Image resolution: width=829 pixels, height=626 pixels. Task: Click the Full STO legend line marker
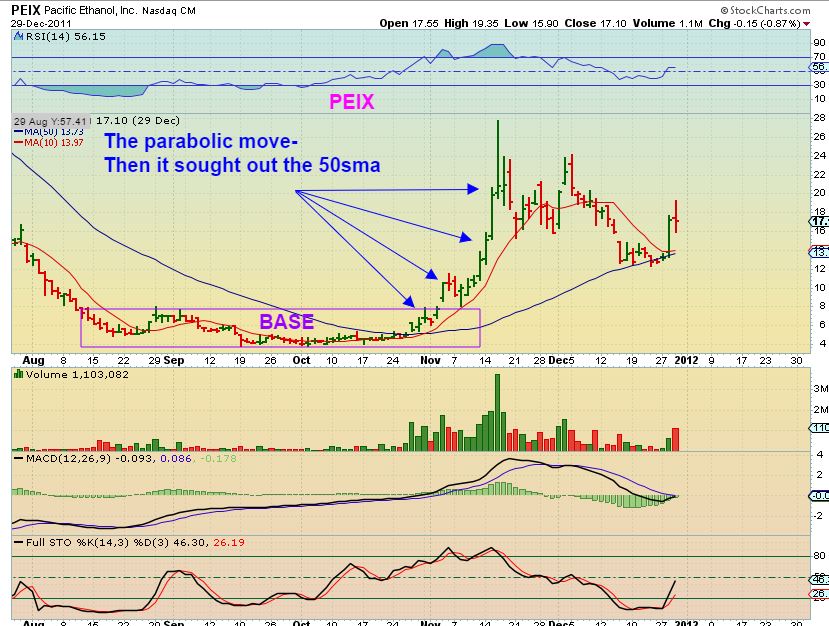pyautogui.click(x=19, y=543)
